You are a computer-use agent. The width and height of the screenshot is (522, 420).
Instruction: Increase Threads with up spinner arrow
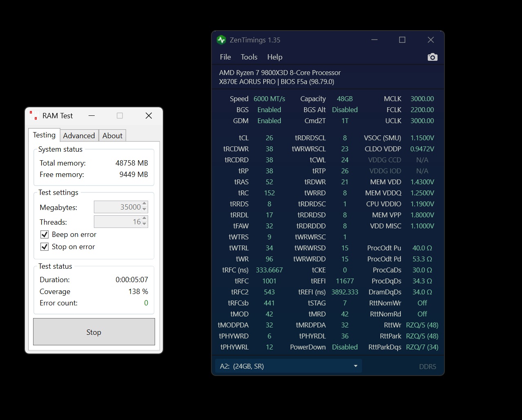144,219
